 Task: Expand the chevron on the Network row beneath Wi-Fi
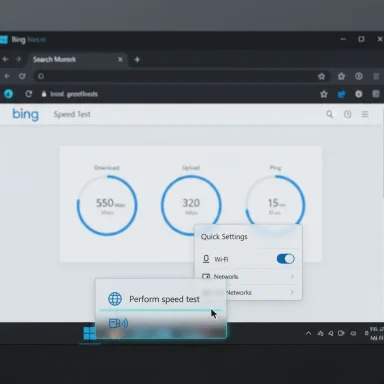[x=292, y=277]
